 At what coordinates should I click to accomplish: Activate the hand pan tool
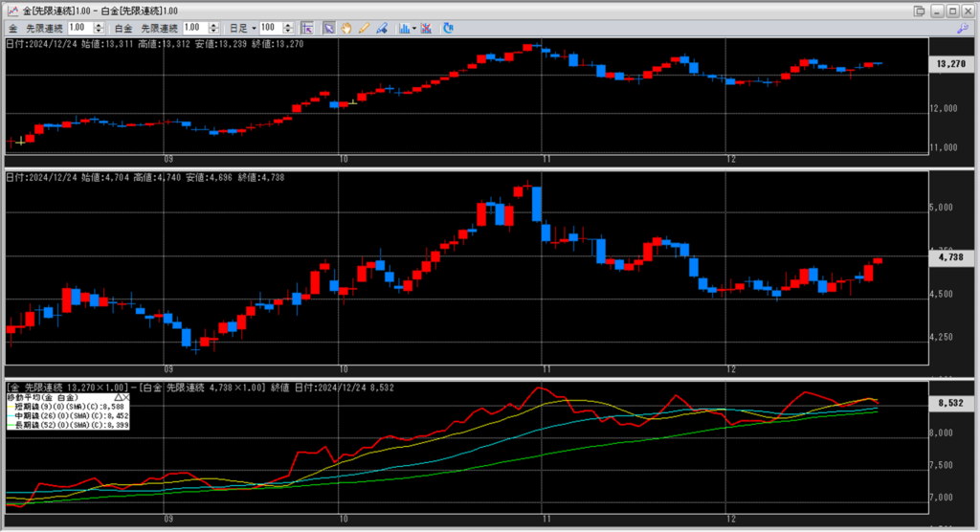(346, 29)
